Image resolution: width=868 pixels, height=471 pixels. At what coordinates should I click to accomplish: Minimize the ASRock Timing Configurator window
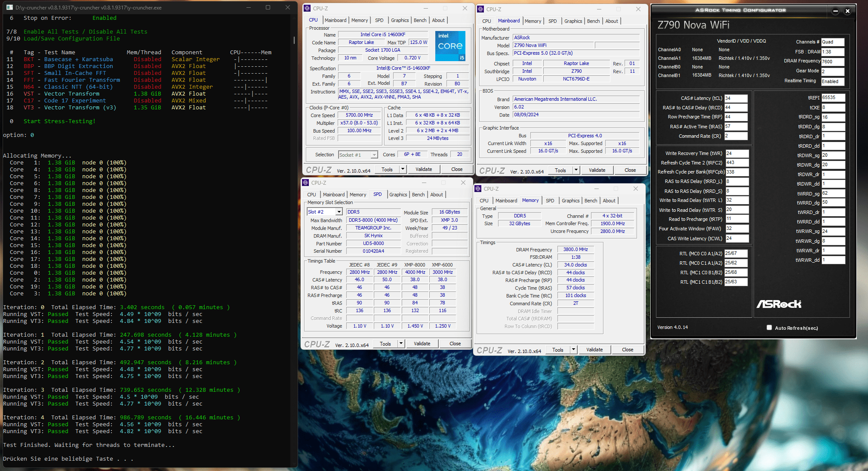click(835, 11)
